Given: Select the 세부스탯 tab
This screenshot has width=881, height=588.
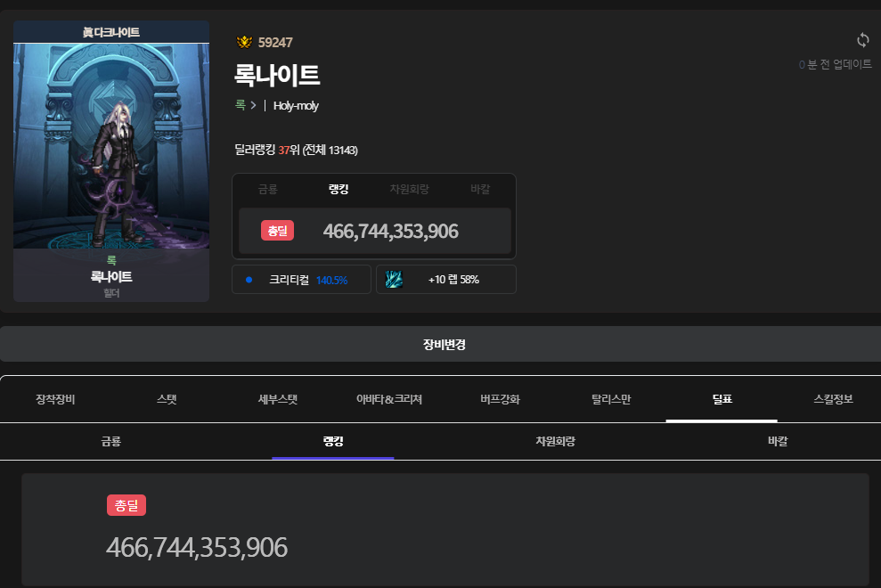Looking at the screenshot, I should [278, 399].
